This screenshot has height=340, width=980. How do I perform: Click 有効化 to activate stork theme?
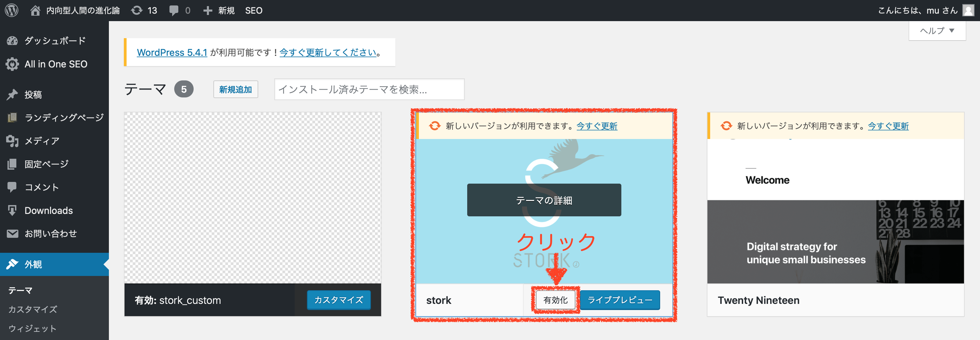coord(555,300)
